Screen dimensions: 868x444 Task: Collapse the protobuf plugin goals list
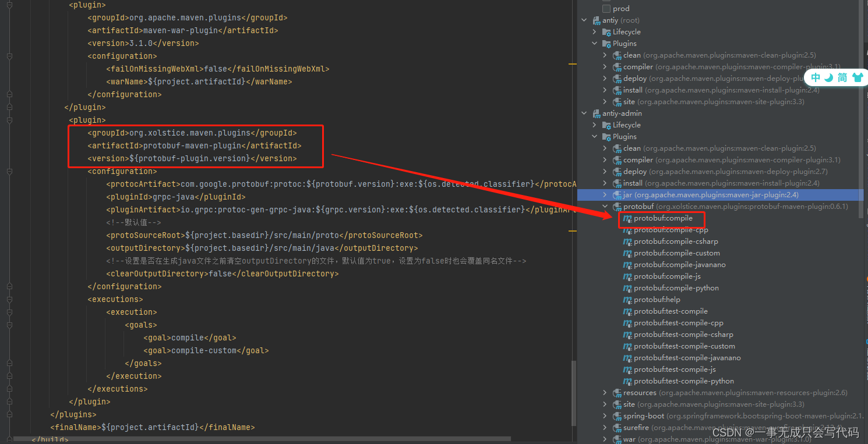pyautogui.click(x=605, y=207)
